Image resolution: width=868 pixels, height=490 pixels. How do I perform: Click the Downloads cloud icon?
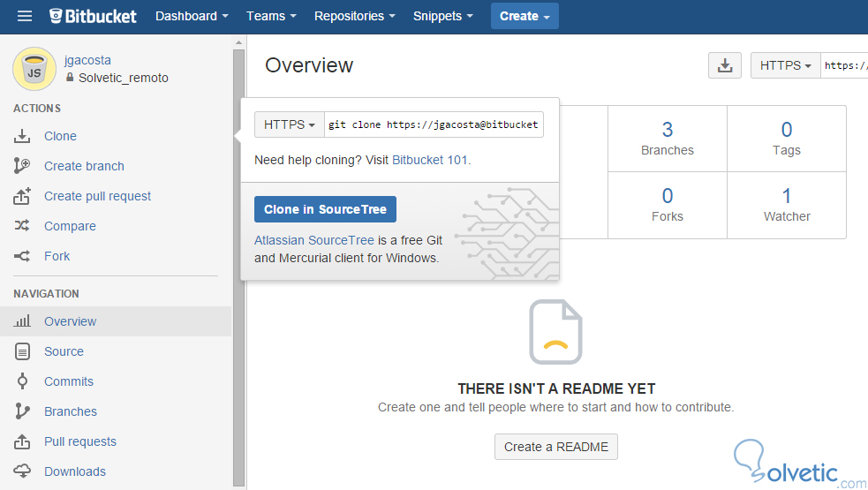point(22,471)
